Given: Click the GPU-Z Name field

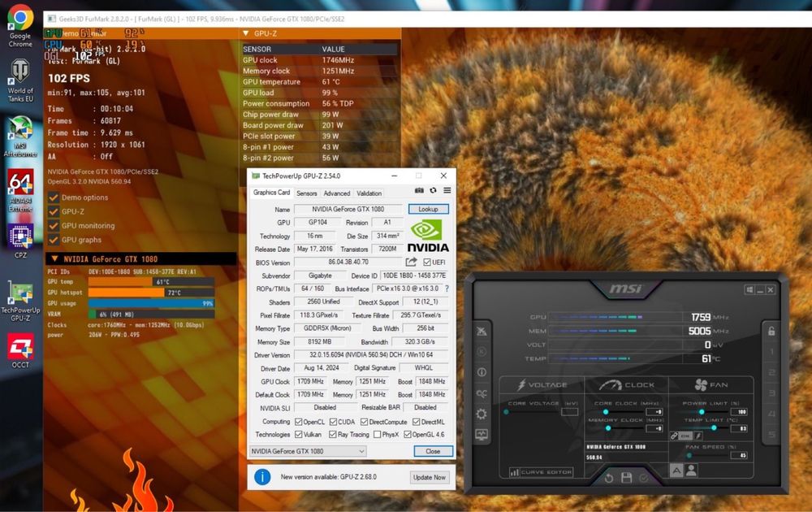Looking at the screenshot, I should coord(348,209).
